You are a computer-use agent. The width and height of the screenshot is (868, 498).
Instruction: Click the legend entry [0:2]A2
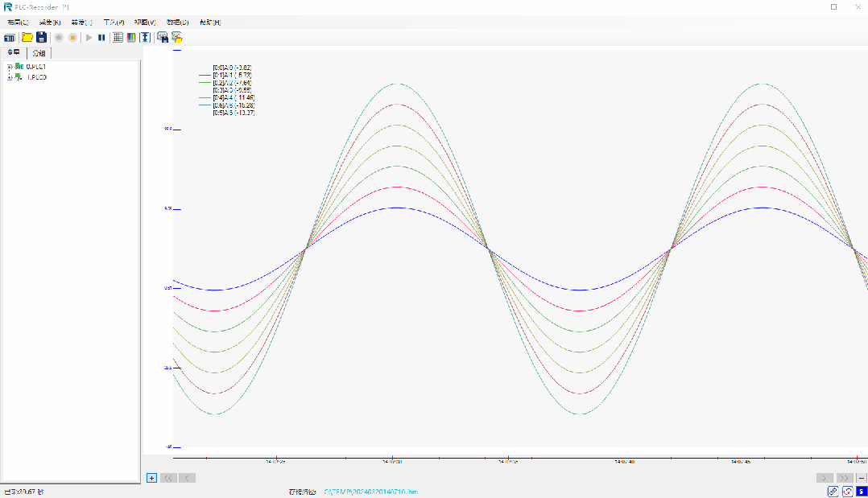click(233, 83)
